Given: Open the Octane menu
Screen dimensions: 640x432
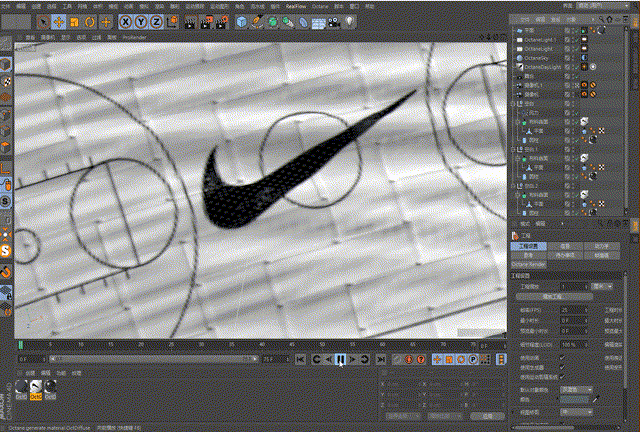Looking at the screenshot, I should point(320,7).
